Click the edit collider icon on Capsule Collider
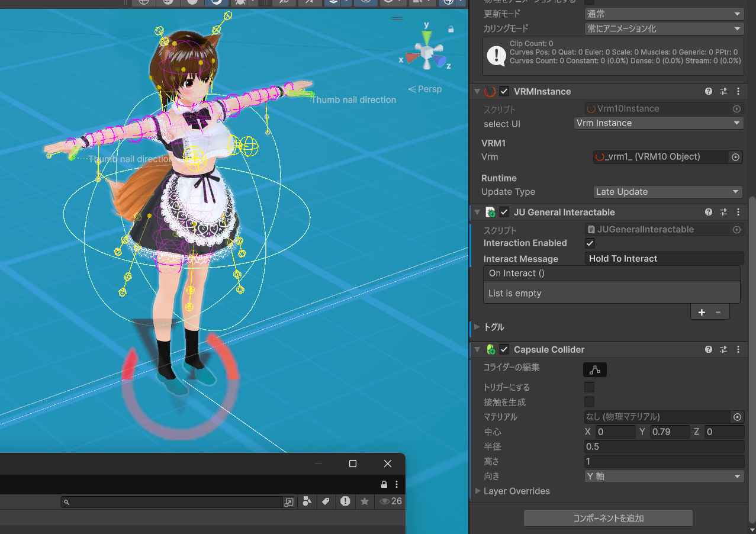The image size is (756, 534). [594, 369]
